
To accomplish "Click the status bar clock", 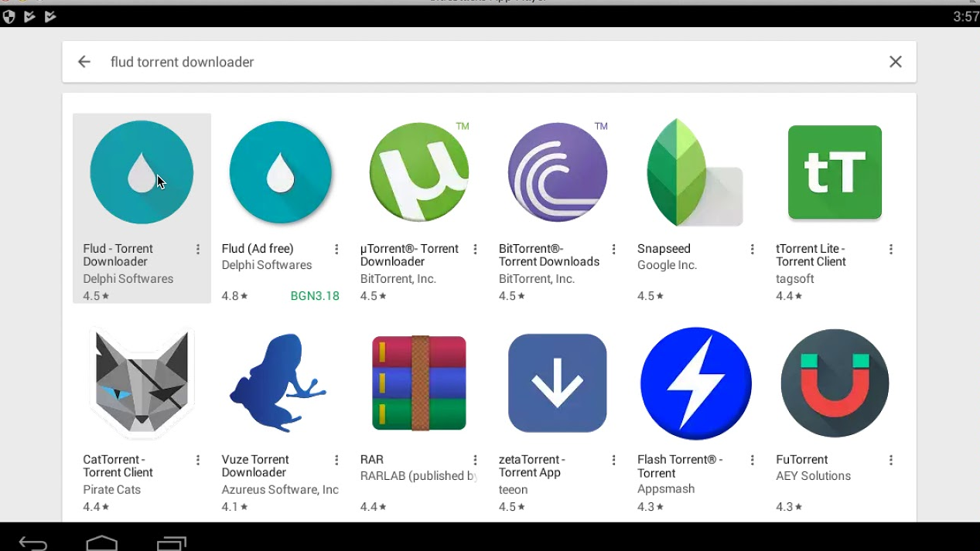I will [x=966, y=16].
